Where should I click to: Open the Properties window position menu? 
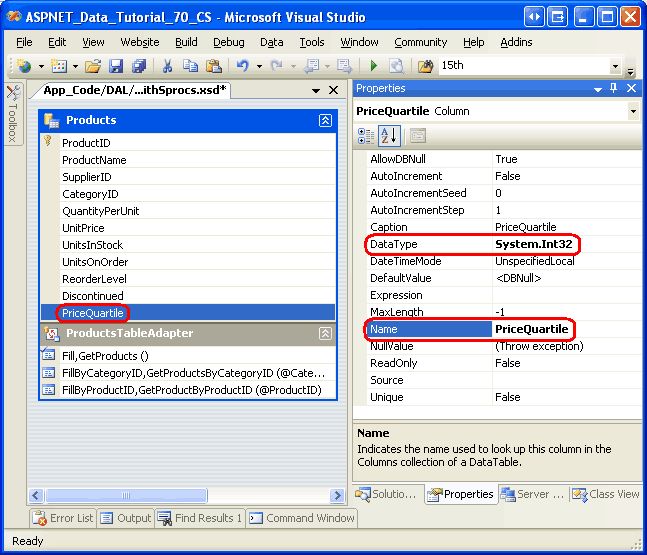(597, 89)
